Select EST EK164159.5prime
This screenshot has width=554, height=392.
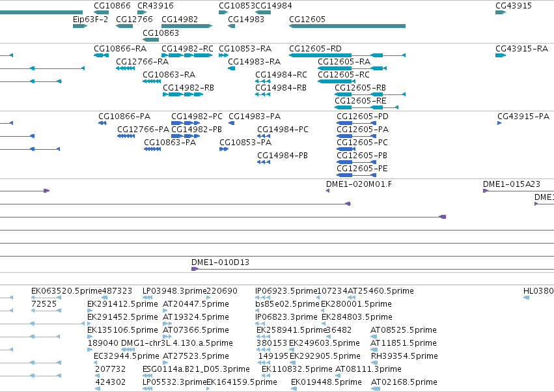[242, 382]
